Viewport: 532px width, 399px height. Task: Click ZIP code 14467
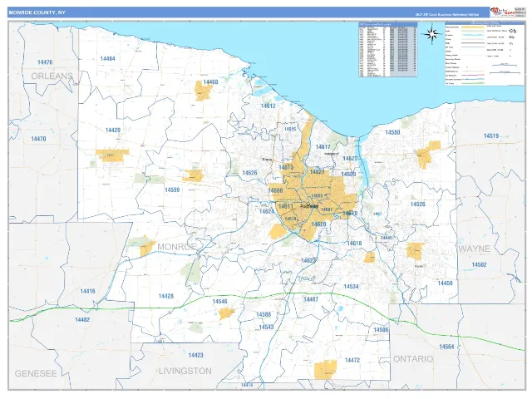pyautogui.click(x=311, y=299)
